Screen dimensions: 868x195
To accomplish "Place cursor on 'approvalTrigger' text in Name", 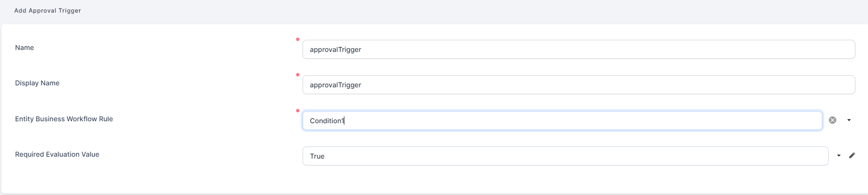I will [335, 49].
